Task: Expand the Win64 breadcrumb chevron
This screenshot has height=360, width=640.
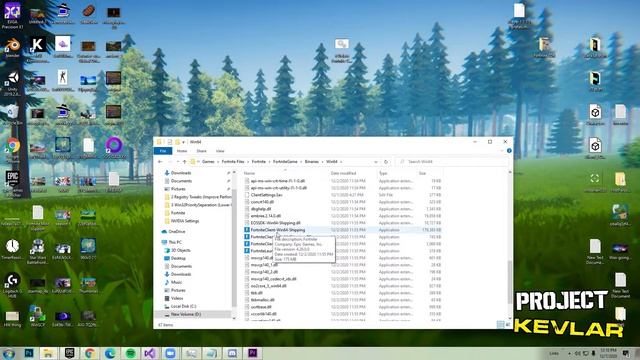Action: pyautogui.click(x=341, y=162)
